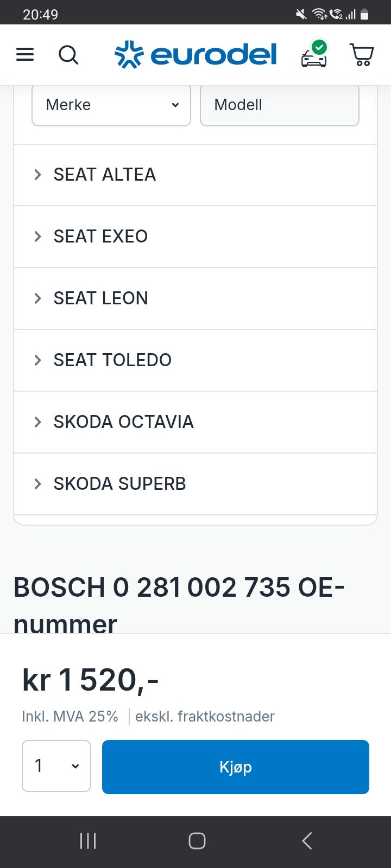The image size is (391, 868).
Task: Open the Modell dropdown field
Action: pos(279,105)
